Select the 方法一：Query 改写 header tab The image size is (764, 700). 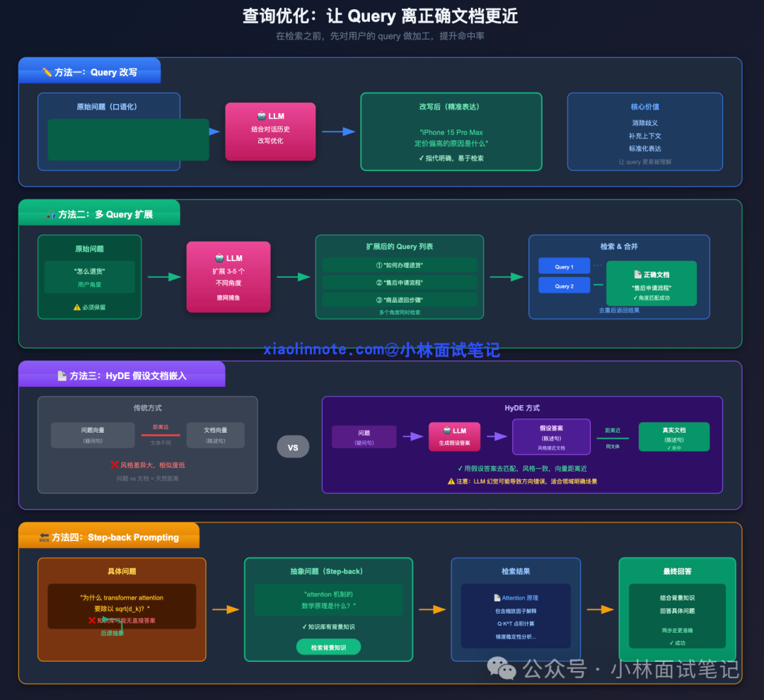[90, 71]
